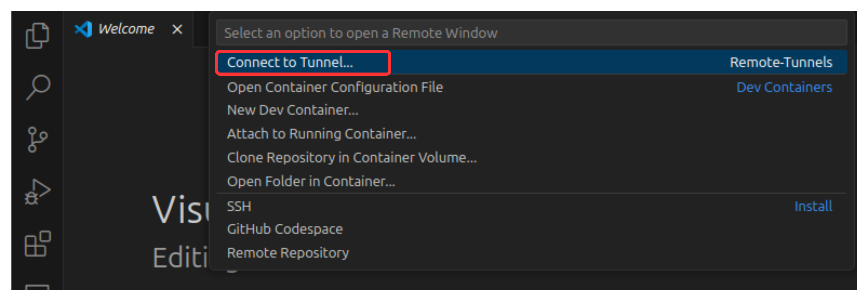Click the Dev Containers label
The width and height of the screenshot is (868, 302).
(x=784, y=87)
